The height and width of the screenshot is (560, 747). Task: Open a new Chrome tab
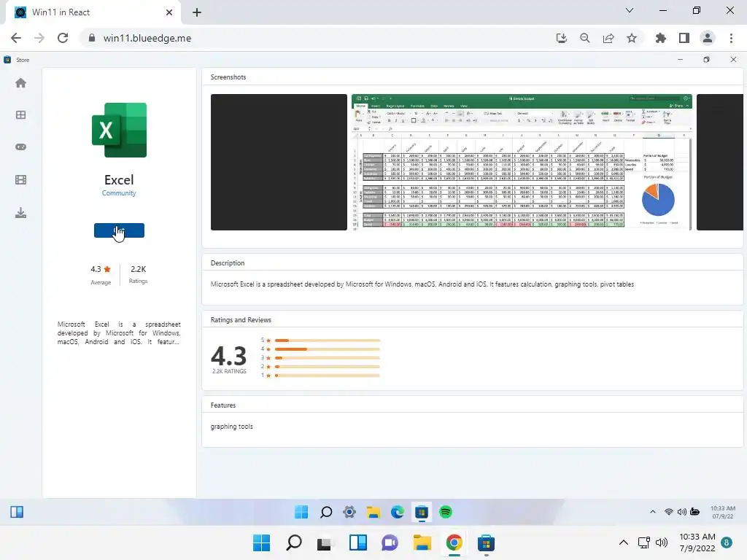click(197, 12)
